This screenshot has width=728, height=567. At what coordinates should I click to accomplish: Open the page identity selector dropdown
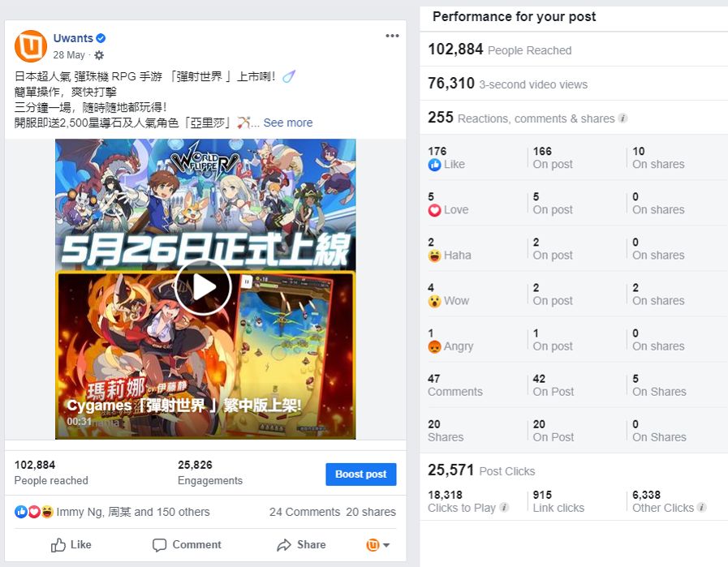(x=378, y=545)
